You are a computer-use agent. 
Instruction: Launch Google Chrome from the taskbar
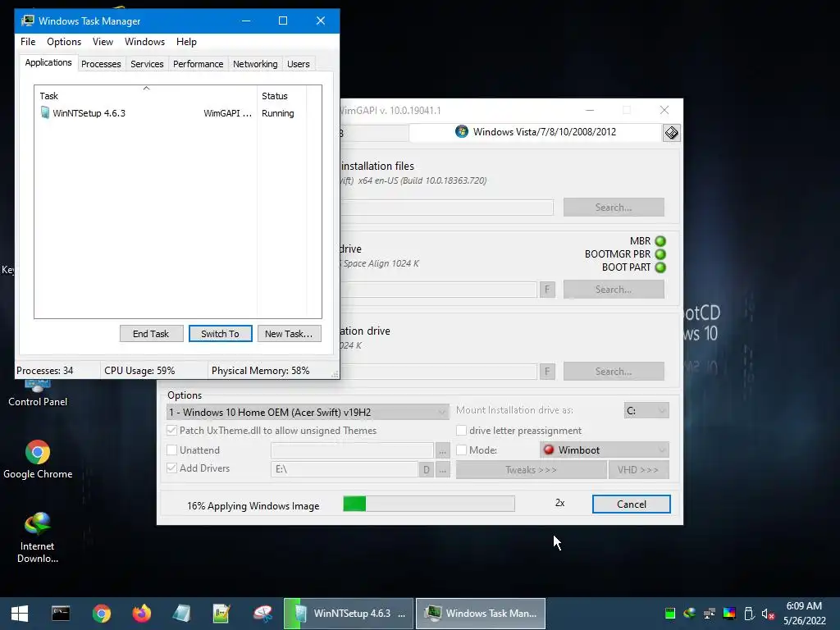[x=101, y=614]
